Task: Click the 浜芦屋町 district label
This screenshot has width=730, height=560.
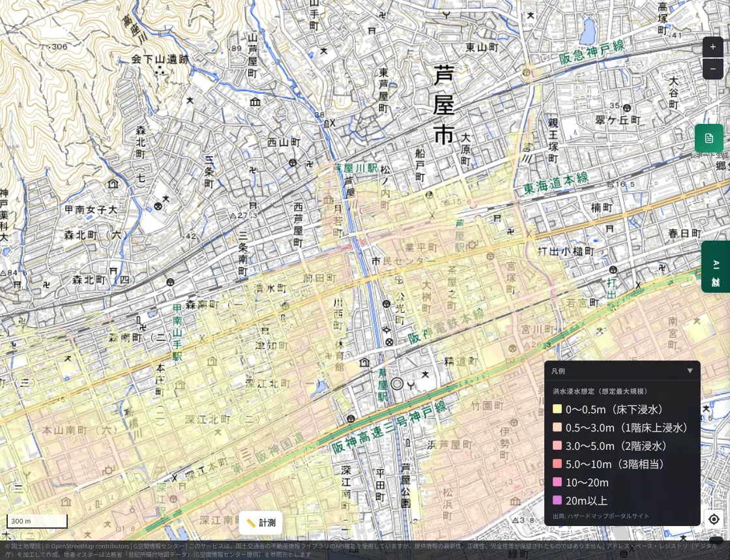Action: (450, 445)
